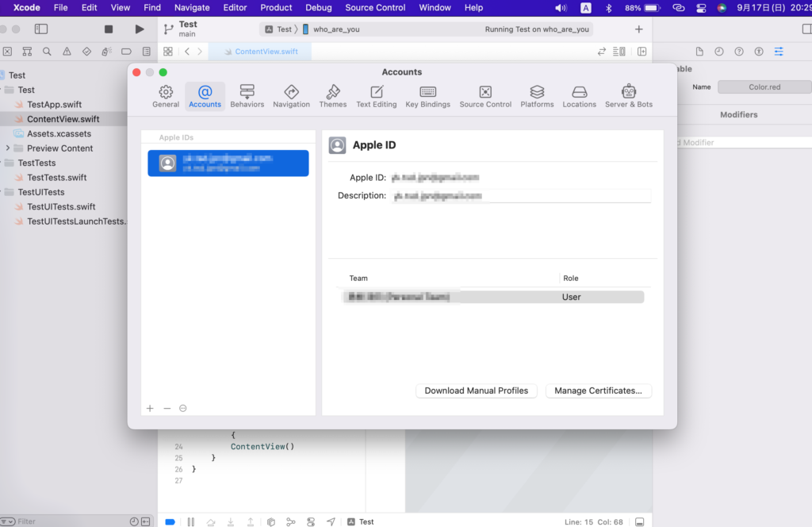
Task: Toggle the debug area at bottom right
Action: click(639, 521)
